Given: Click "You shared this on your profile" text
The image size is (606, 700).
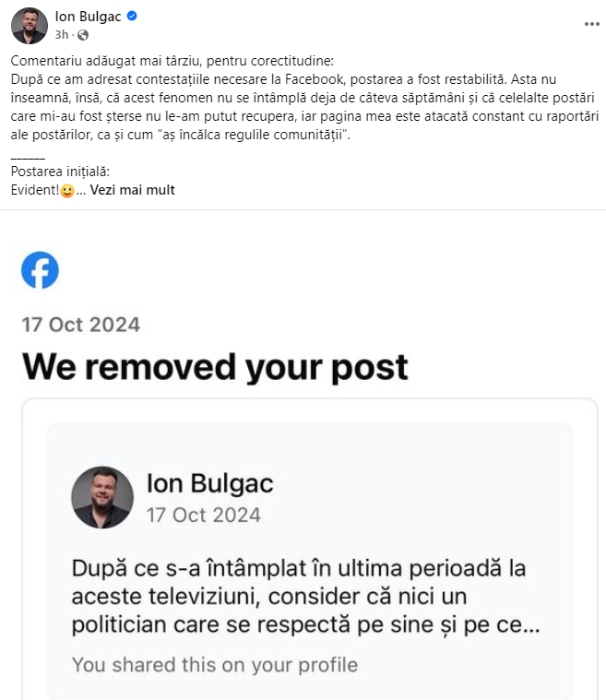Looking at the screenshot, I should tap(215, 664).
